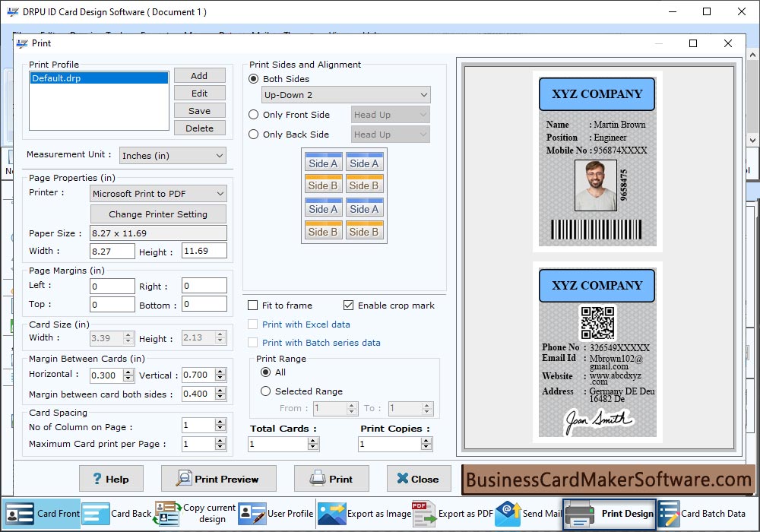This screenshot has width=760, height=532.
Task: Adjust the Print Copies spinner
Action: click(426, 443)
